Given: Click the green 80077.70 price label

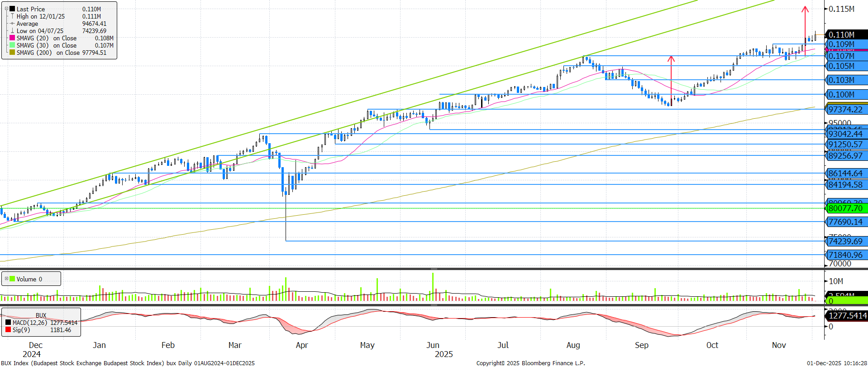Looking at the screenshot, I should (x=845, y=208).
